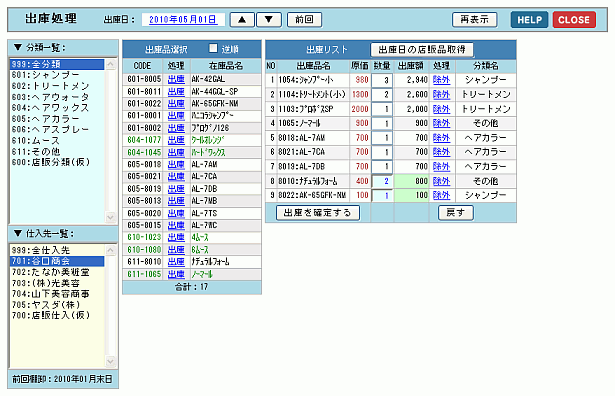Collapse the 分類一覧 section triangle
Viewport: 615px width, 396px height.
click(18, 47)
